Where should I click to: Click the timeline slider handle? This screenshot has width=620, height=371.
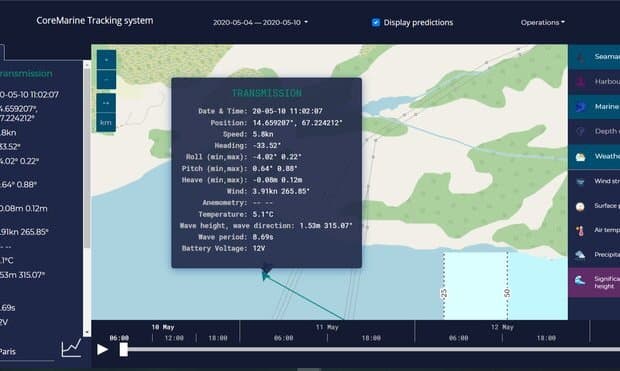pos(124,350)
